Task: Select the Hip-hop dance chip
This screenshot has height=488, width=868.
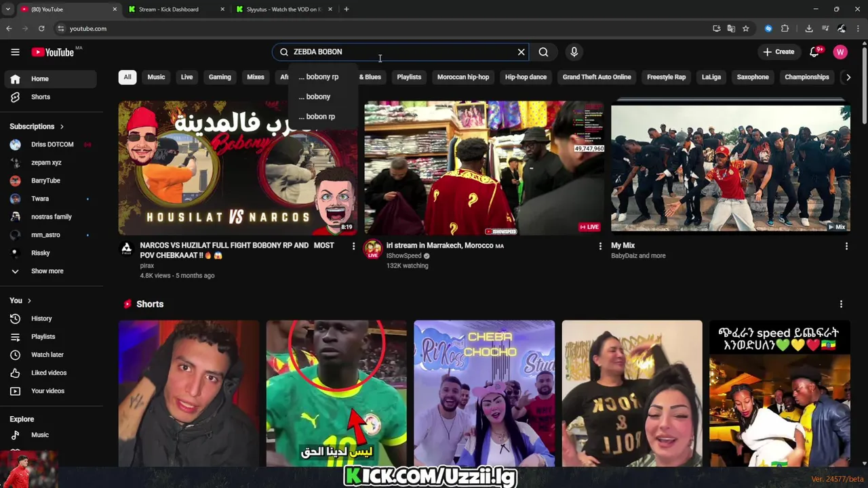Action: click(x=526, y=77)
